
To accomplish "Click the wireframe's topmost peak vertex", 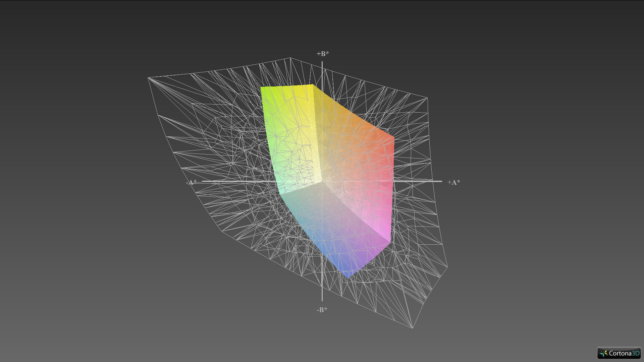I will [290, 58].
